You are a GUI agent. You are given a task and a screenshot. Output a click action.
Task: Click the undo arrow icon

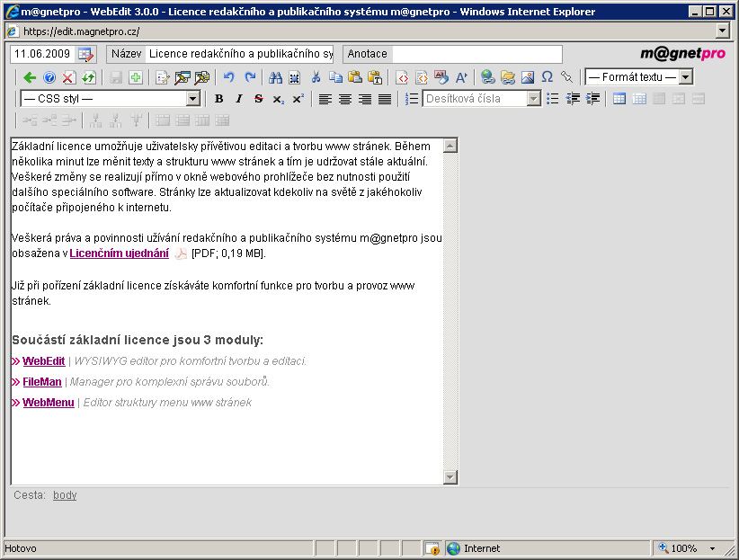tap(229, 77)
